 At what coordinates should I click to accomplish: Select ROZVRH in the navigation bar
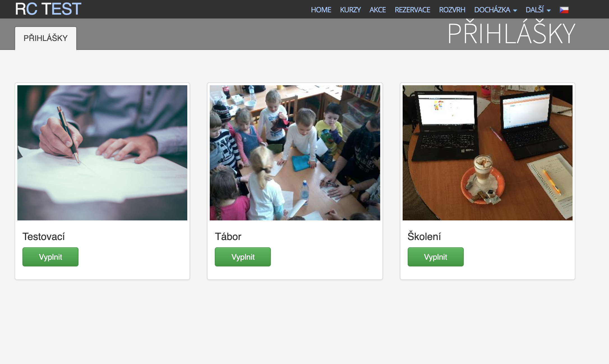pyautogui.click(x=452, y=10)
